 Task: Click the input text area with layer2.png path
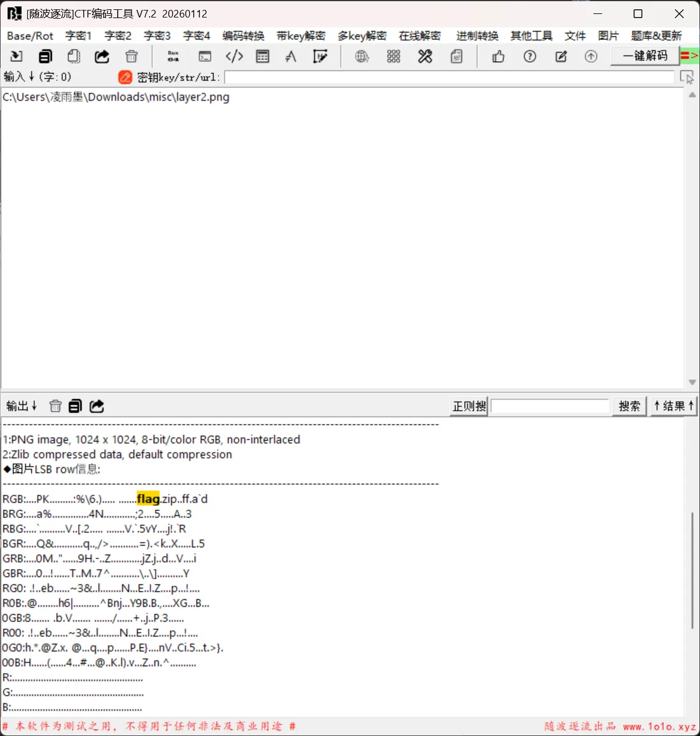click(342, 238)
